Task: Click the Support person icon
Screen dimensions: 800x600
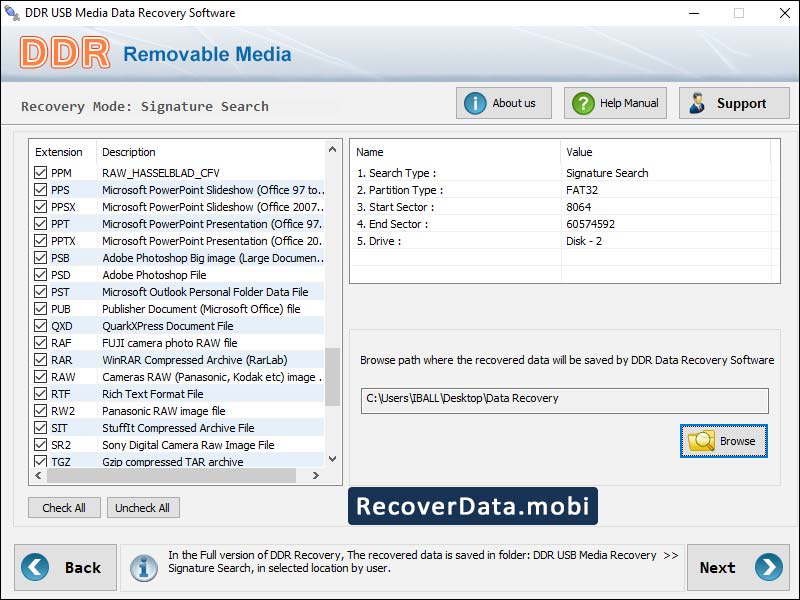Action: 696,103
